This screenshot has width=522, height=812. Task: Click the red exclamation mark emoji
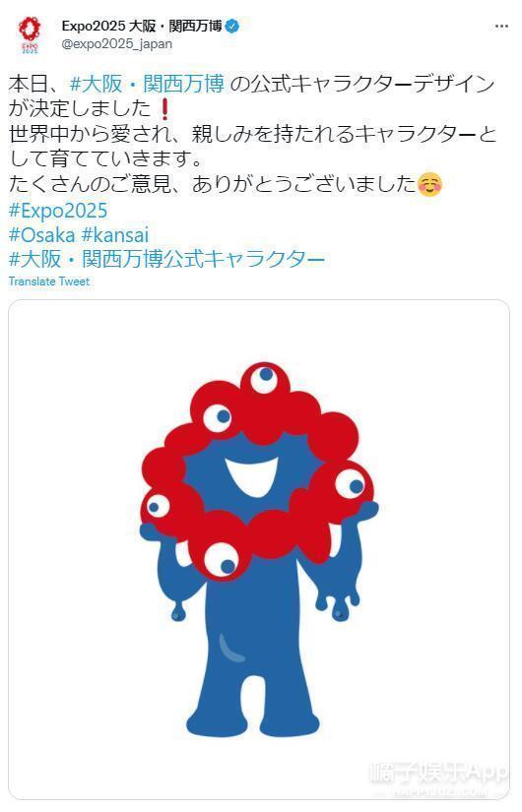pos(164,108)
